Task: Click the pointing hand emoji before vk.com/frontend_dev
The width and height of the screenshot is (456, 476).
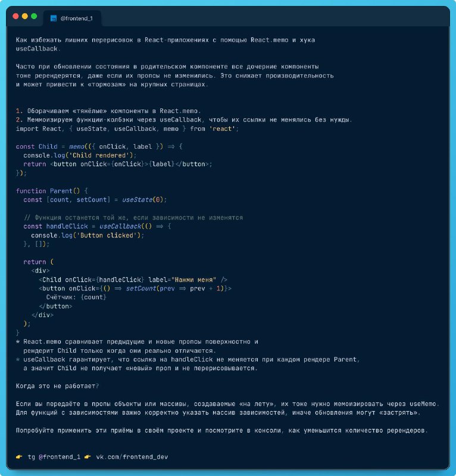Action: click(x=88, y=456)
